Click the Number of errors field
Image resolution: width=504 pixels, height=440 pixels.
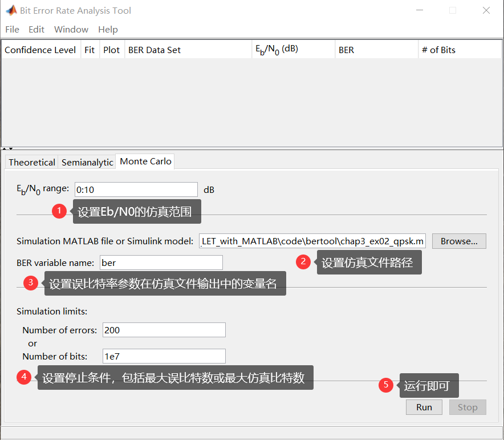coord(164,330)
